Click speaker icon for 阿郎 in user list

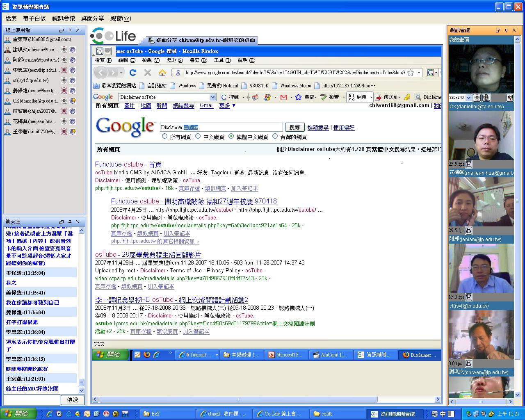click(x=73, y=60)
